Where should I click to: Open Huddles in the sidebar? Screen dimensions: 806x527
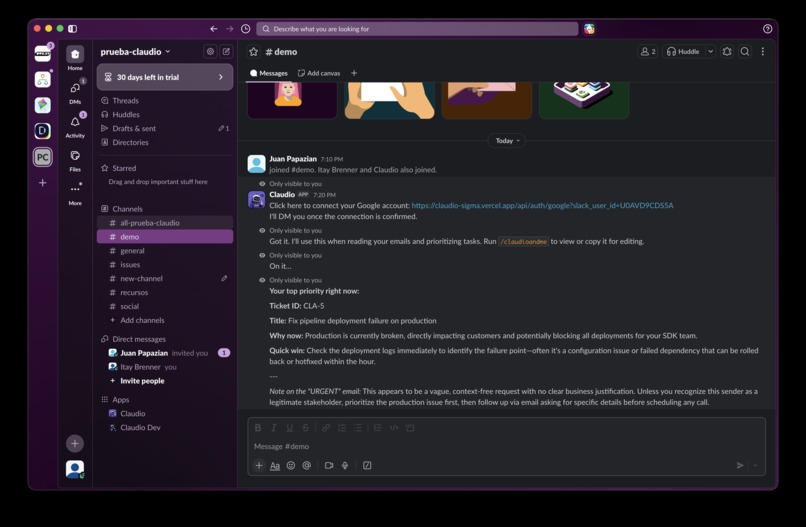165,115
